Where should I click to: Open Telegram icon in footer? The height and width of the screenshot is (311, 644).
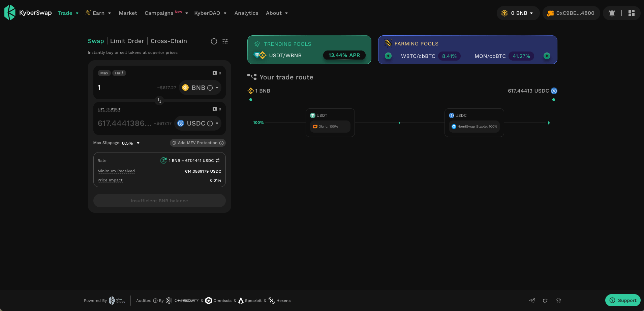pos(532,301)
